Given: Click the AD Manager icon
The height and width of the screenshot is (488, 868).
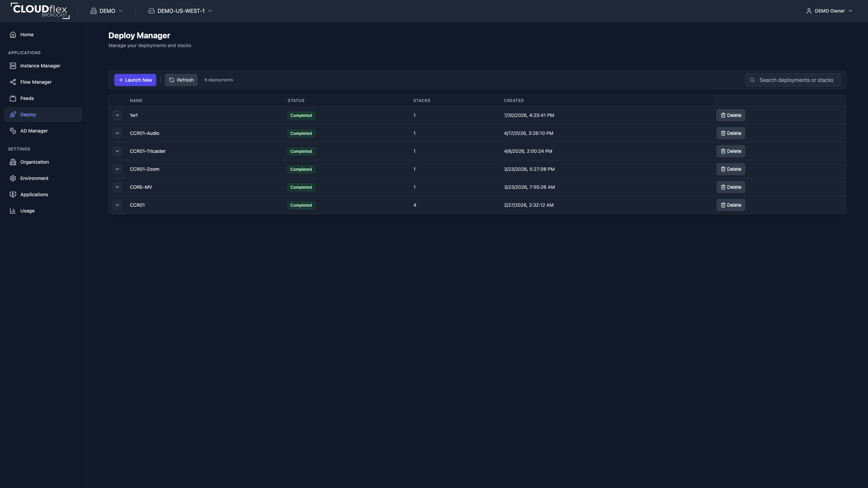Looking at the screenshot, I should click(x=13, y=131).
